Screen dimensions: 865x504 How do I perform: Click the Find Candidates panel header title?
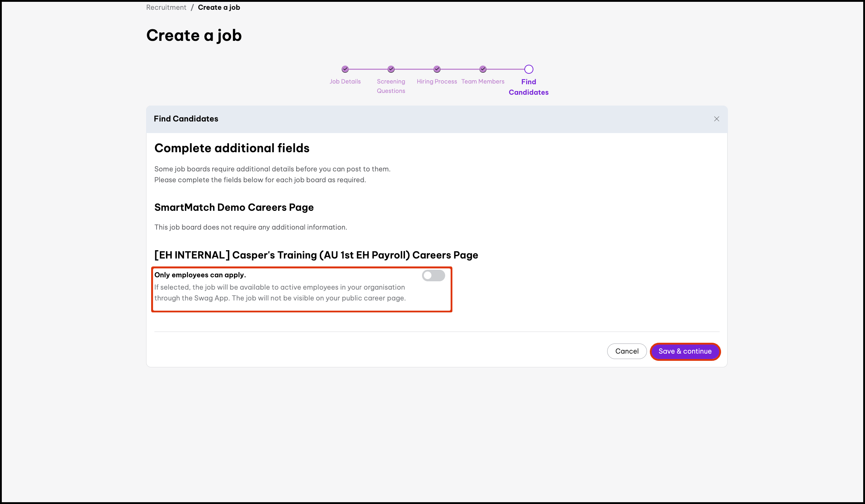pos(186,119)
